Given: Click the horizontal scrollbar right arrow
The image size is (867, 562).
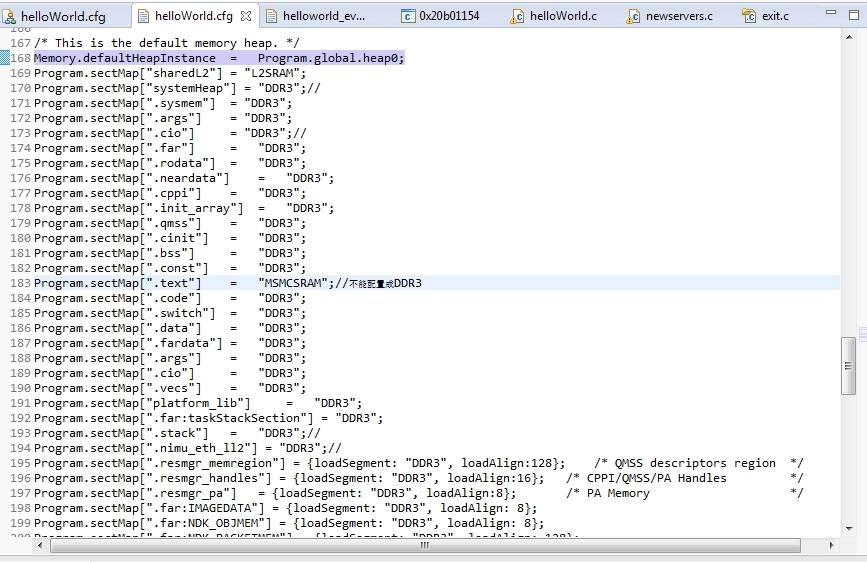Looking at the screenshot, I should click(831, 545).
